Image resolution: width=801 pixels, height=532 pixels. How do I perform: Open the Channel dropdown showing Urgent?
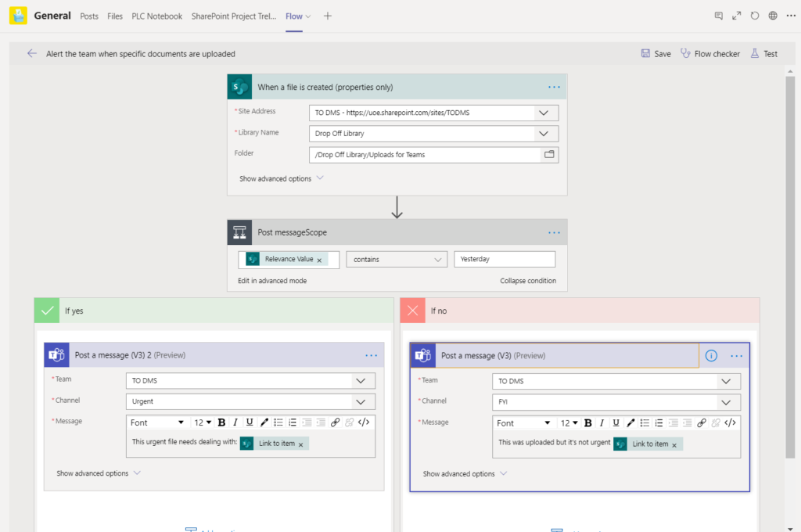point(361,401)
